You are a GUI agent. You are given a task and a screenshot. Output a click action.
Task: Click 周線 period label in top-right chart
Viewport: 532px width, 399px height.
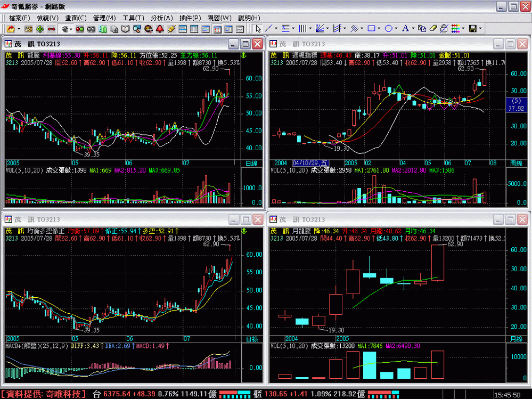(x=517, y=163)
